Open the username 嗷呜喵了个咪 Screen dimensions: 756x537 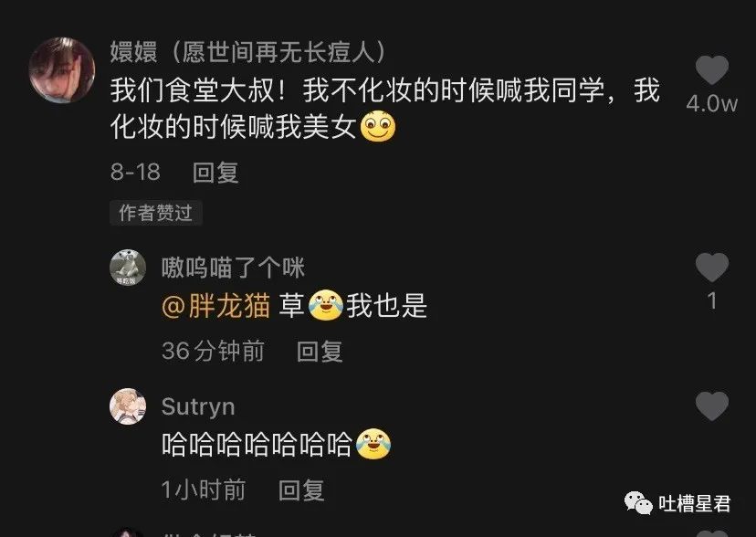(233, 268)
